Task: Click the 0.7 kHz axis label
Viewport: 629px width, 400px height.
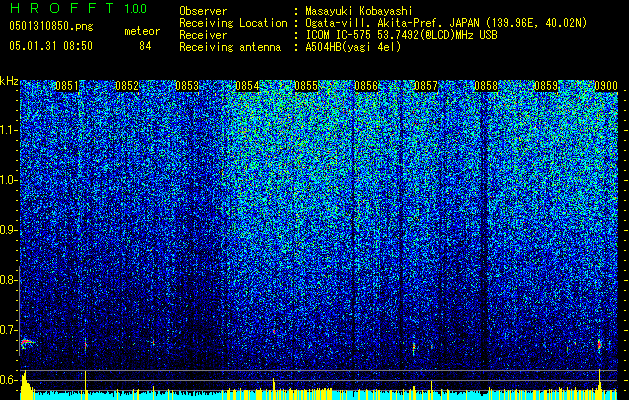Action: [9, 330]
